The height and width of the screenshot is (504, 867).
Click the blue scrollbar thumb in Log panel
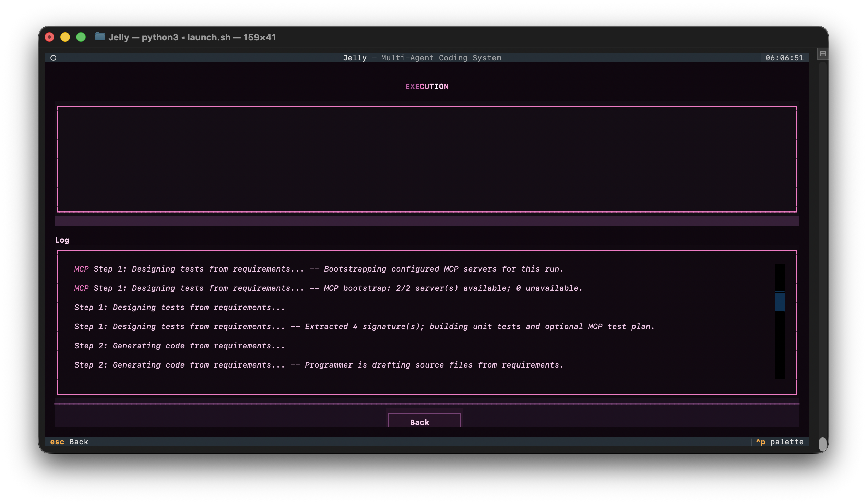pyautogui.click(x=780, y=301)
